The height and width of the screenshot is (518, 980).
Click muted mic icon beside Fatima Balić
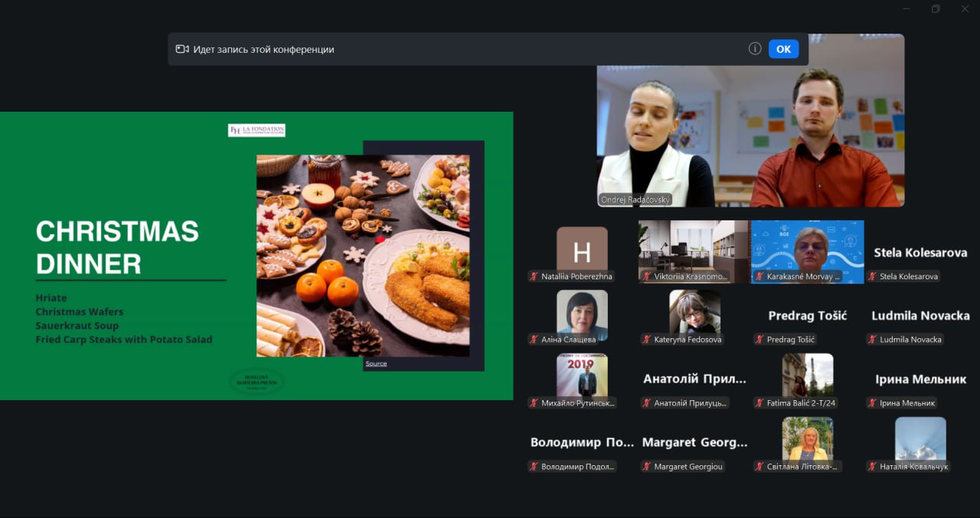759,402
